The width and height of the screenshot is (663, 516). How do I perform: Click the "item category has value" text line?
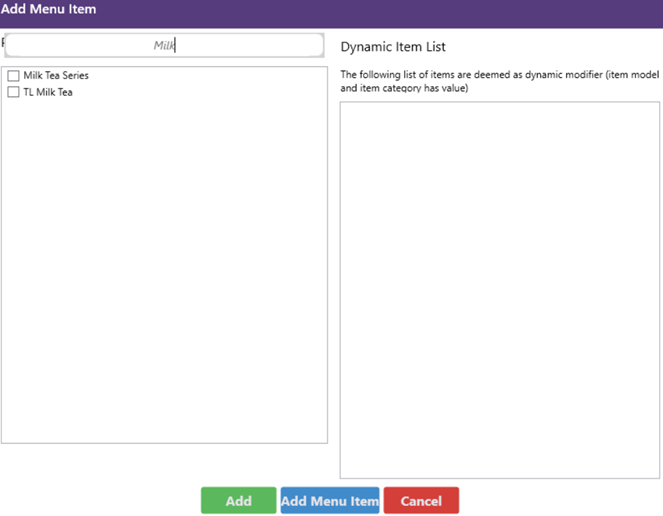405,88
